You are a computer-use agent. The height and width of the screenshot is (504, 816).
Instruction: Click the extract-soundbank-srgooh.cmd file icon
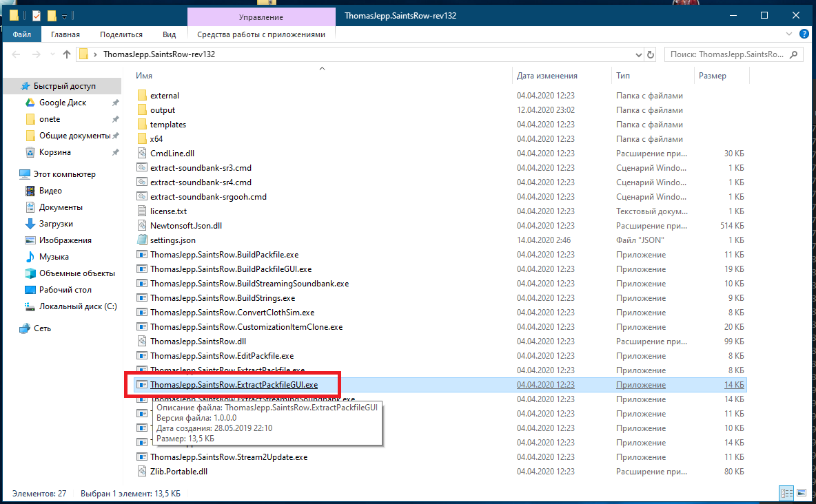(x=141, y=197)
